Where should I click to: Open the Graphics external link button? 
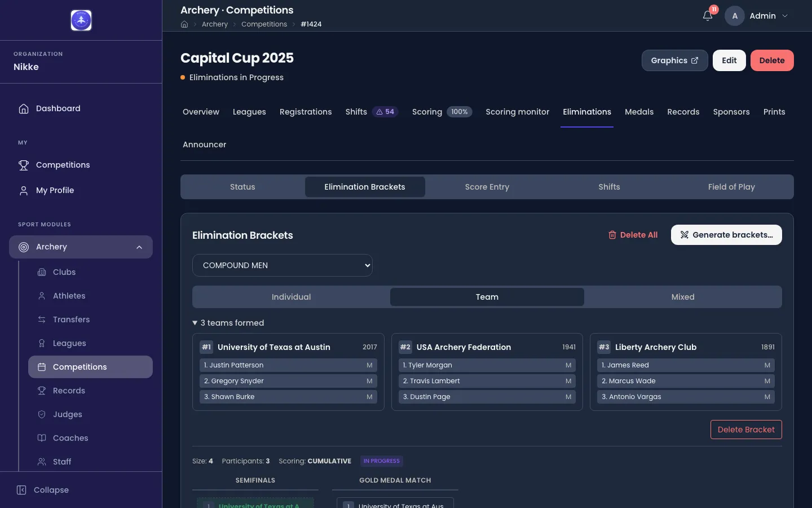coord(675,60)
